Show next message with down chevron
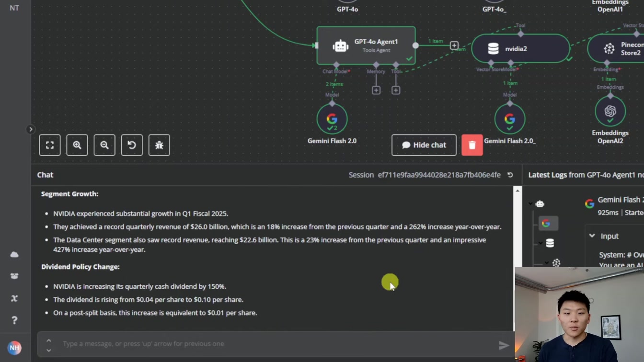644x362 pixels. click(48, 350)
